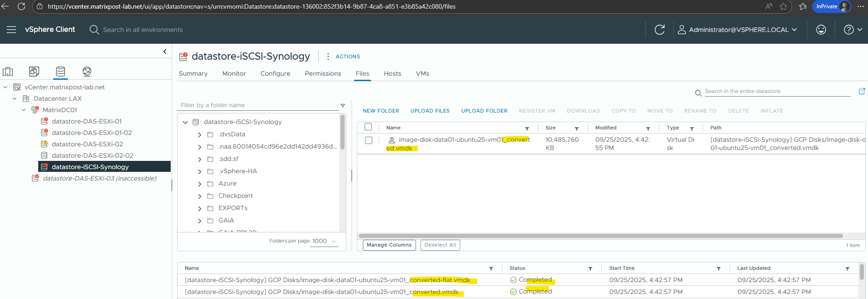Viewport: 868px width, 299px height.
Task: Open the VMs tab
Action: [x=422, y=73]
